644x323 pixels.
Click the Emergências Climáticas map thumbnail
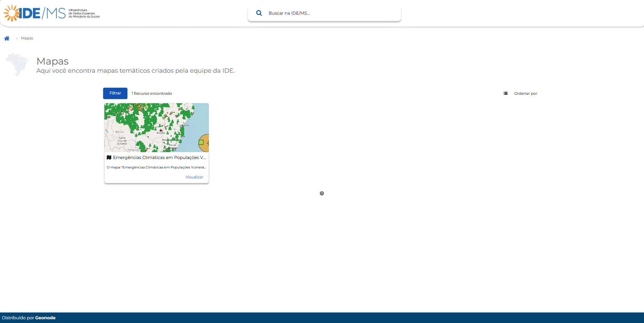156,127
